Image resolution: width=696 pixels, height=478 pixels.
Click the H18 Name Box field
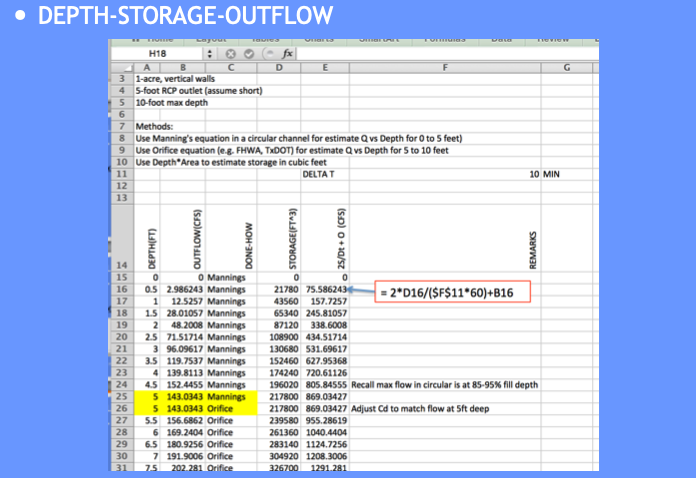coord(158,54)
